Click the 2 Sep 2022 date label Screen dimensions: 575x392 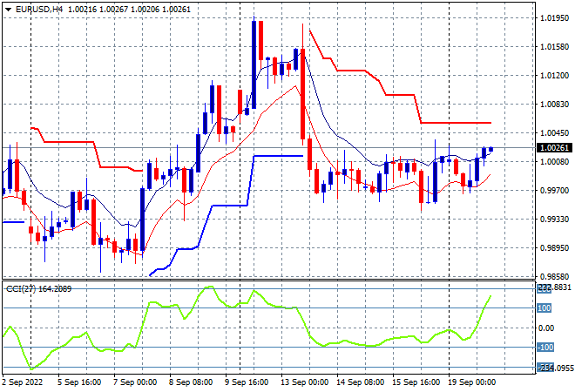click(23, 382)
